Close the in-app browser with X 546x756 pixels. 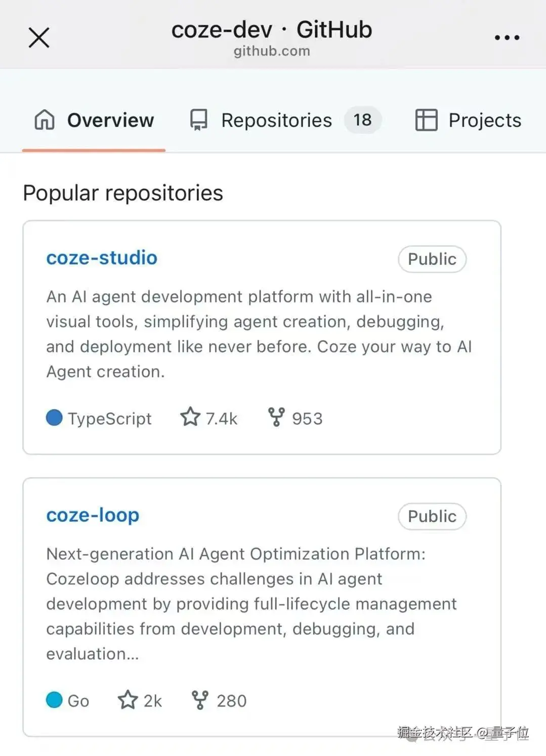pyautogui.click(x=39, y=37)
